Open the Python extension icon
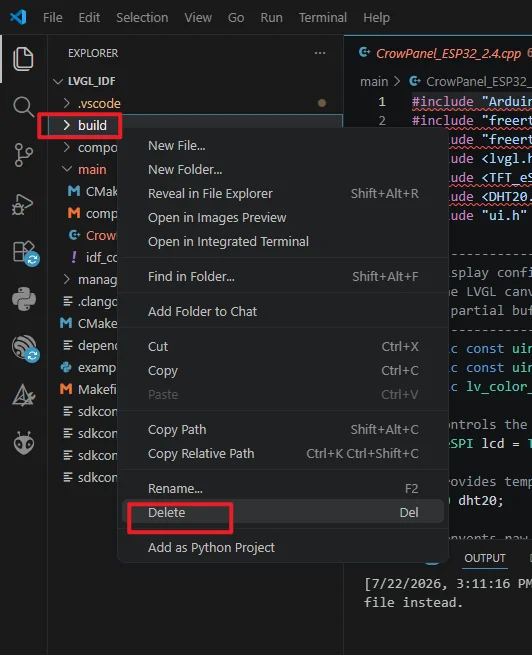Viewport: 532px width, 655px height. click(x=24, y=299)
